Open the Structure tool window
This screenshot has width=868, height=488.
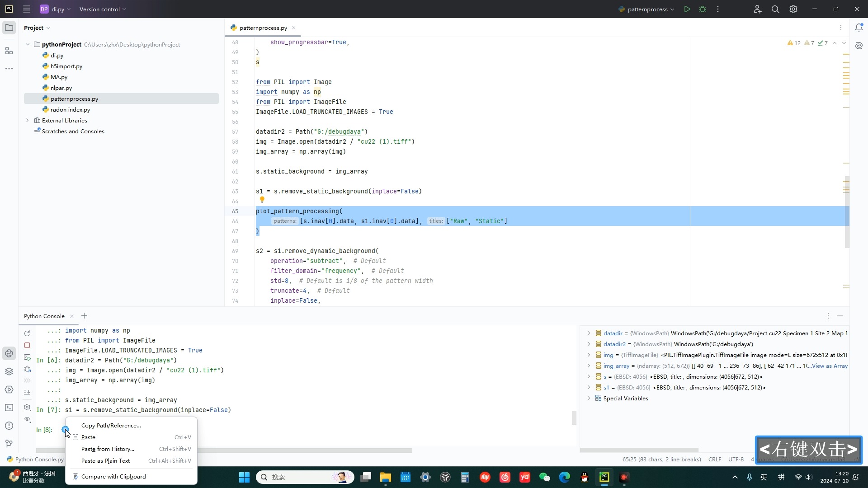pos(9,51)
